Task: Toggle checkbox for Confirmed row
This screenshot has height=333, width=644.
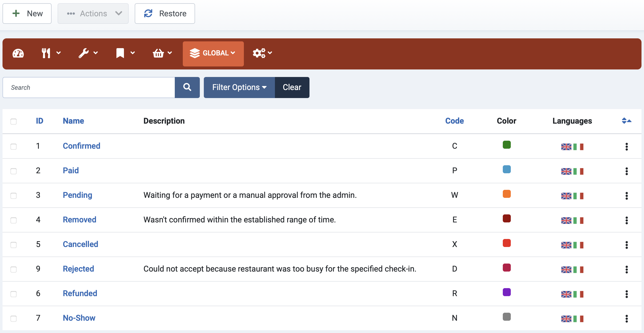Action: click(x=14, y=146)
